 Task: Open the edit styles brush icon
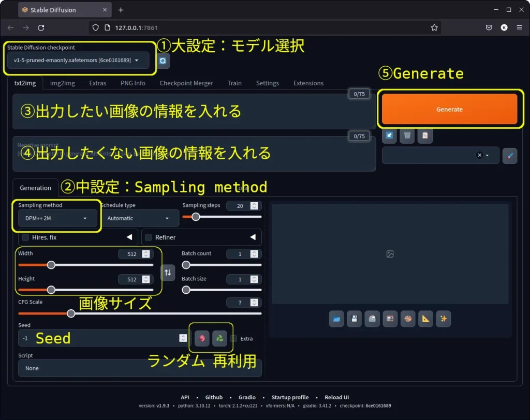[510, 156]
